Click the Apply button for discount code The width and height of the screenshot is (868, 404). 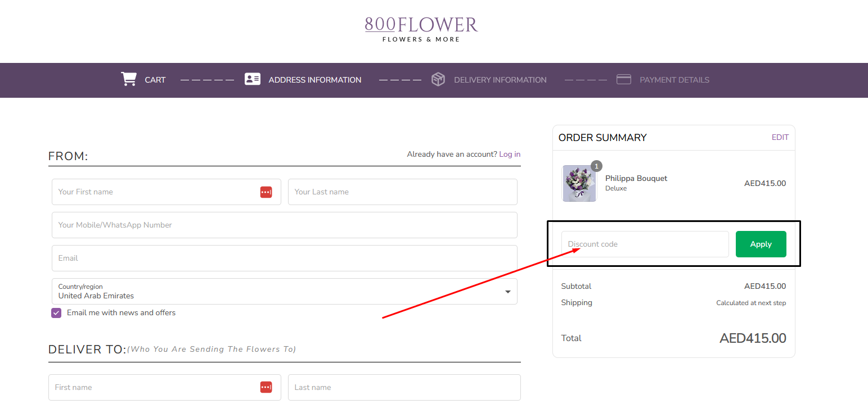pyautogui.click(x=761, y=244)
